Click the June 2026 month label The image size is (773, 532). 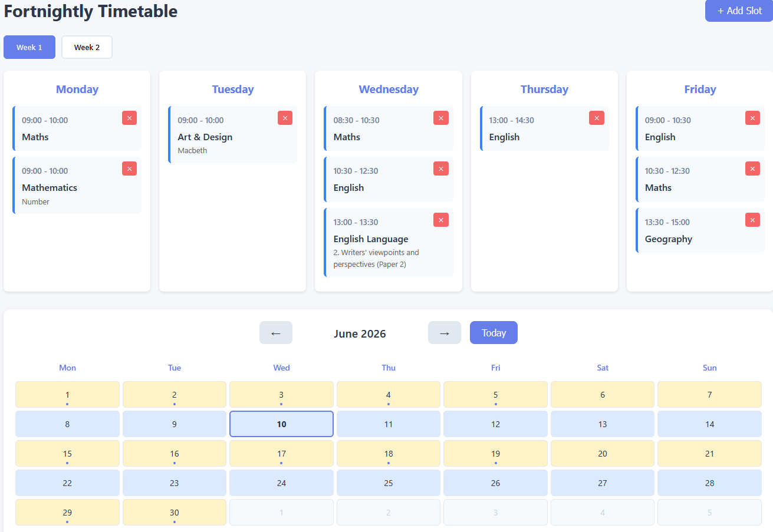[x=360, y=333]
